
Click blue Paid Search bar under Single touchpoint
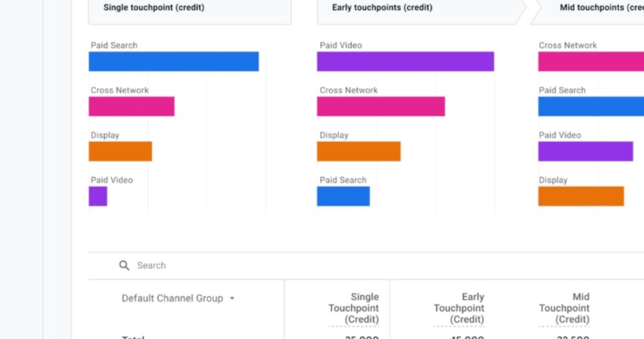174,62
